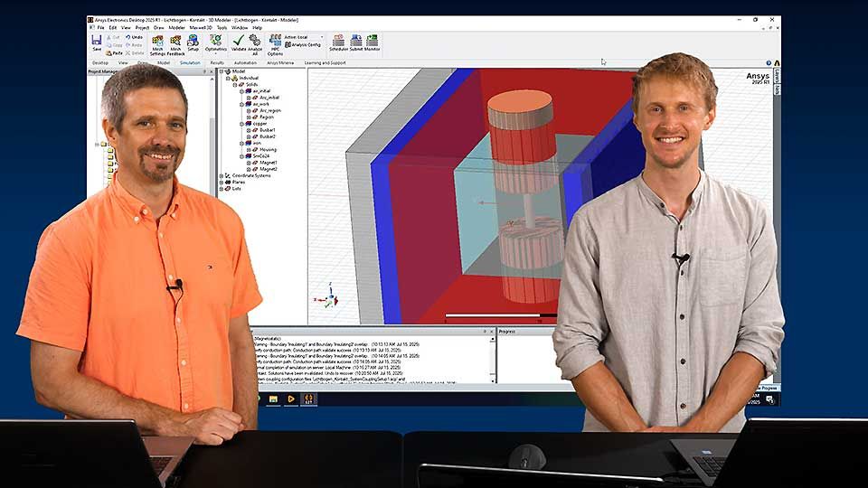868x488 pixels.
Task: Click the coordinate axis triad in the viewport
Action: click(x=329, y=296)
